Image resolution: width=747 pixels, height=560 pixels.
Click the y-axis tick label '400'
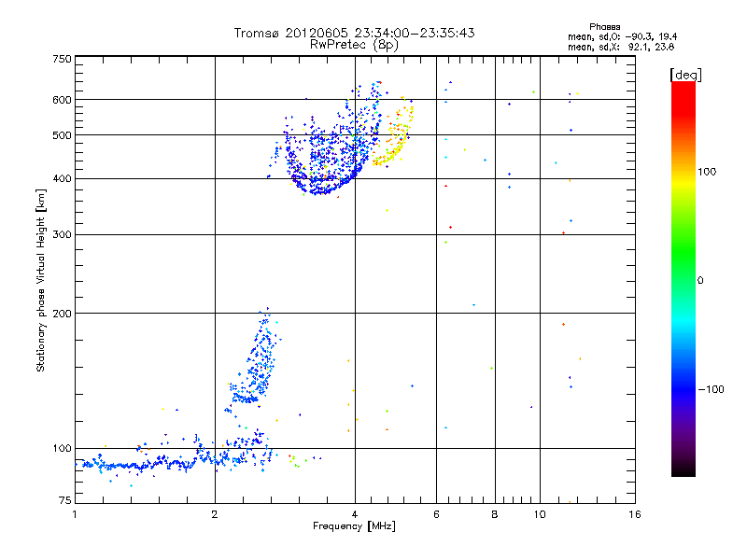(62, 179)
